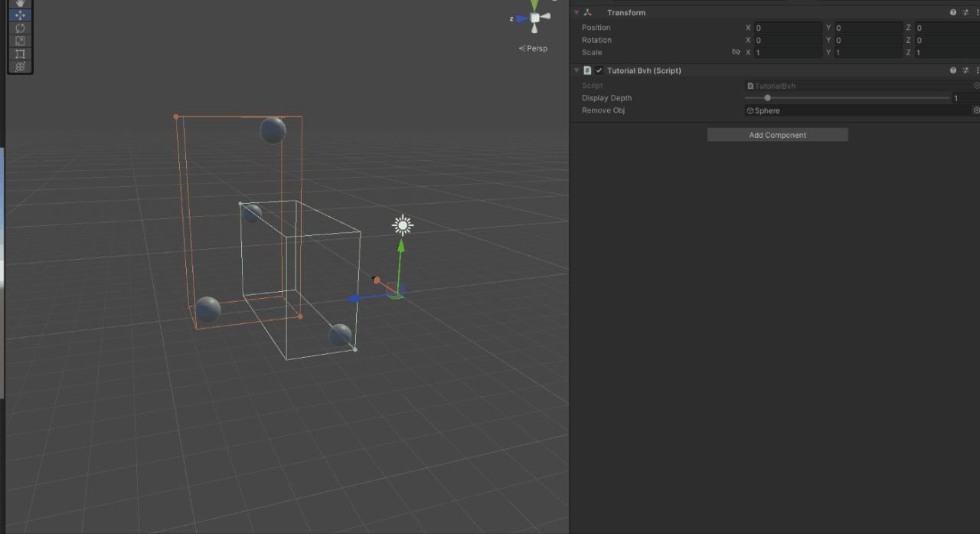980x534 pixels.
Task: Select the Hand tool
Action: (x=20, y=2)
